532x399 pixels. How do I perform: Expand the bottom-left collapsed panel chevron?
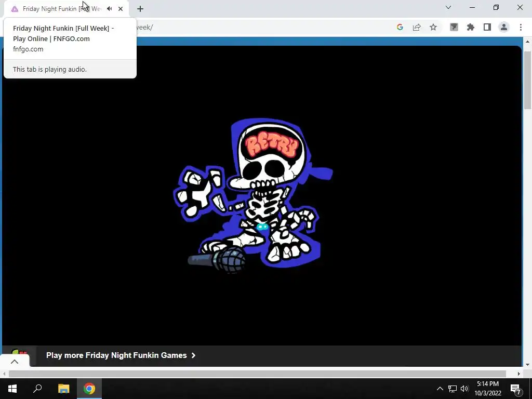point(15,362)
